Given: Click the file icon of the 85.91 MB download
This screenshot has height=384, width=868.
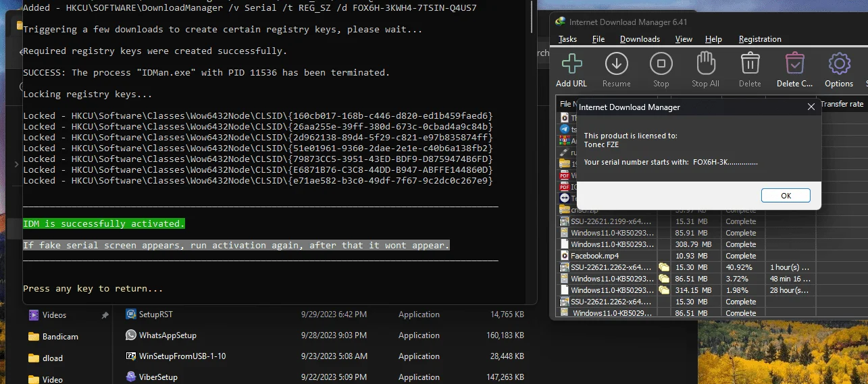Looking at the screenshot, I should [x=565, y=233].
